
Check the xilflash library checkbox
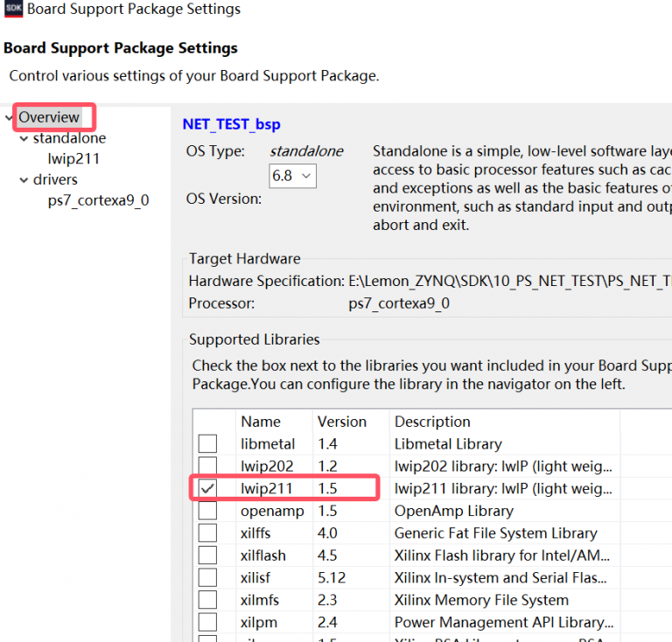click(207, 555)
